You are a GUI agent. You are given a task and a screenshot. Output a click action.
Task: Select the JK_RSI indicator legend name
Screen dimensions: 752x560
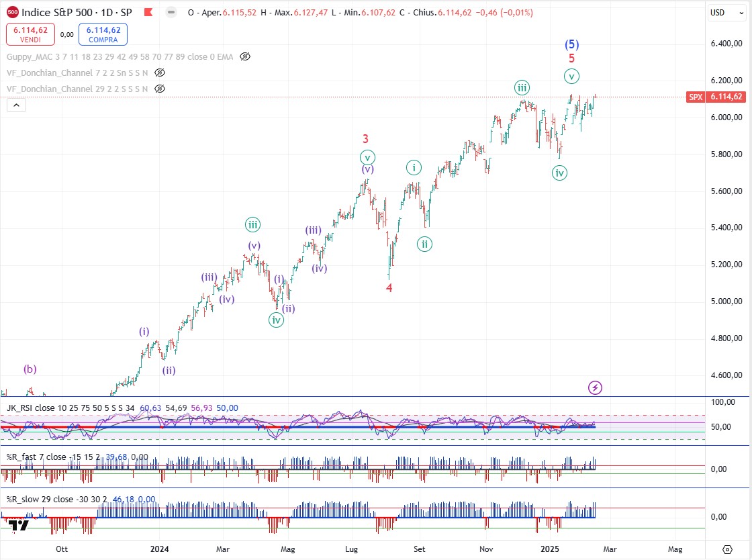coord(70,408)
